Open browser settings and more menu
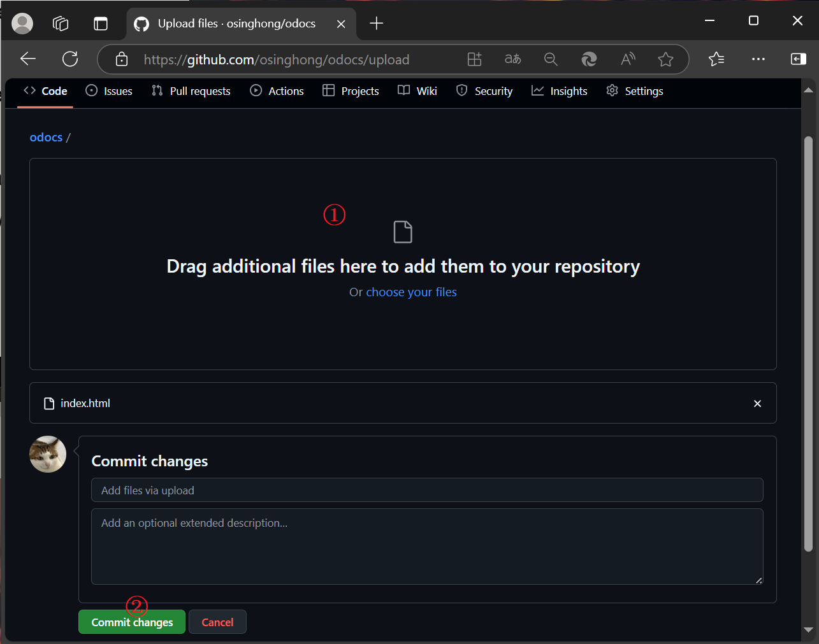Image resolution: width=819 pixels, height=644 pixels. 758,59
